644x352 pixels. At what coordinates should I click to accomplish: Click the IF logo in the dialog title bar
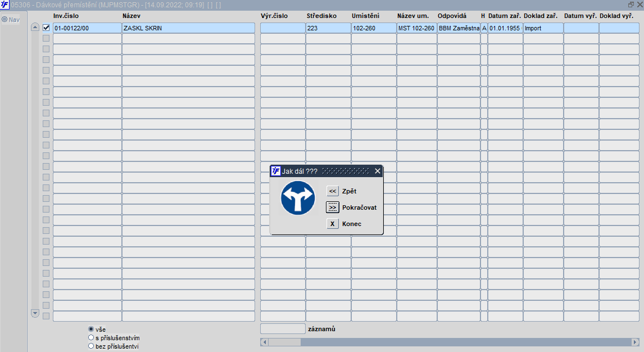276,171
